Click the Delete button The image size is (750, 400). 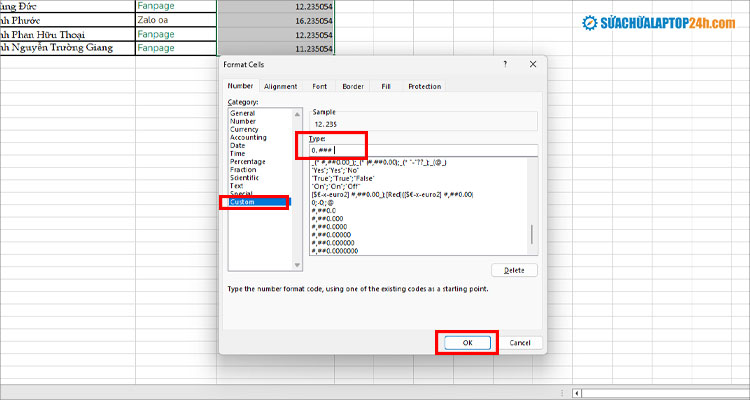514,270
